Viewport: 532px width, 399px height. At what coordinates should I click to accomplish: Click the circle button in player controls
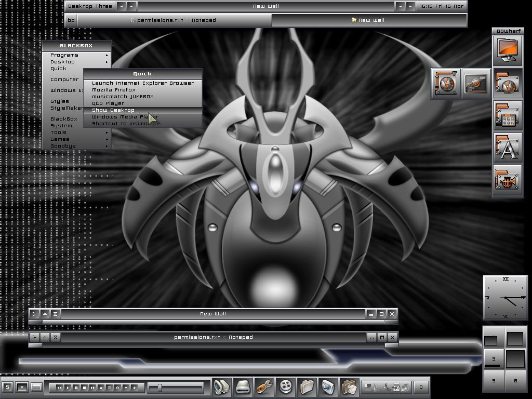pyautogui.click(x=118, y=388)
